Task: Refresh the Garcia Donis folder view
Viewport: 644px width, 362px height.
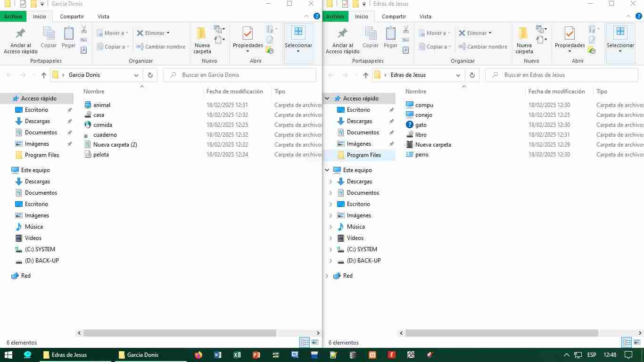Action: coord(150,75)
